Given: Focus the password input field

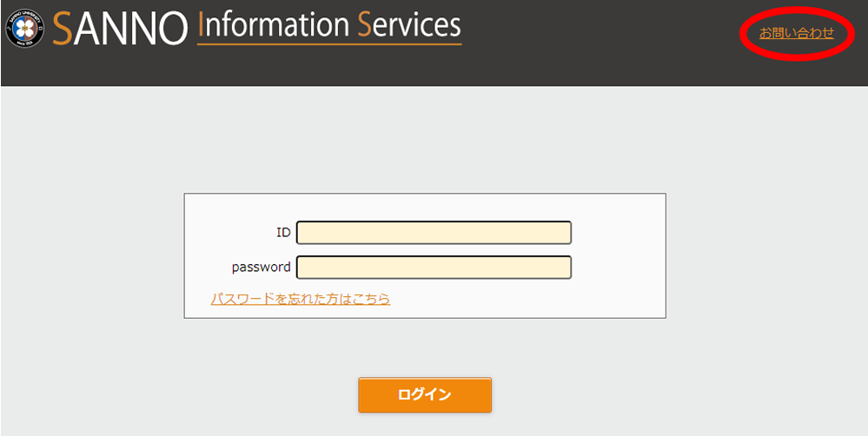Looking at the screenshot, I should pyautogui.click(x=434, y=268).
